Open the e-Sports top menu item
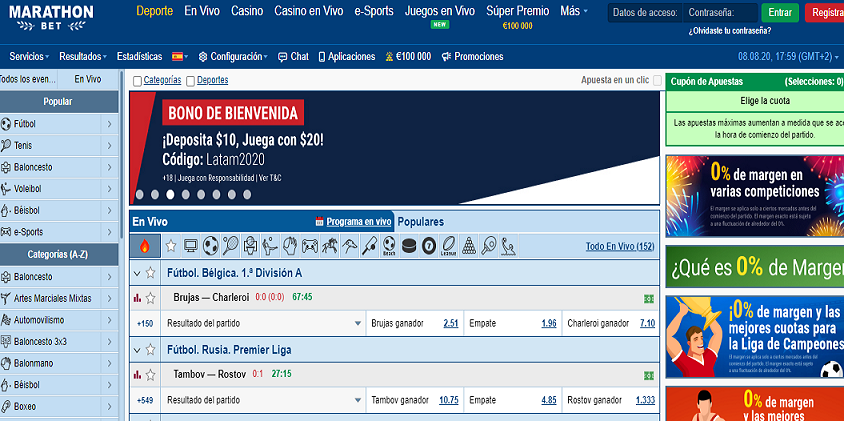This screenshot has height=421, width=844. [x=374, y=11]
